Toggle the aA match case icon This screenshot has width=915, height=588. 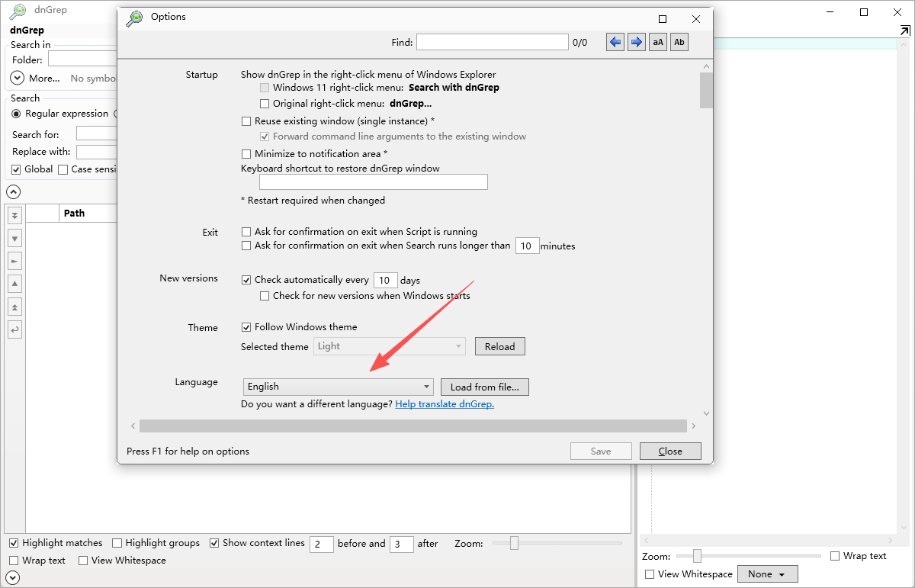[658, 42]
